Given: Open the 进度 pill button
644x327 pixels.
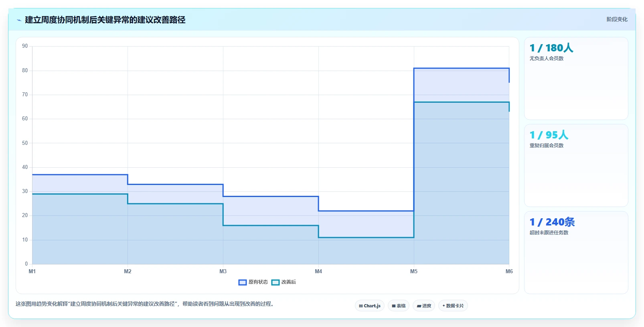Looking at the screenshot, I should tap(424, 306).
